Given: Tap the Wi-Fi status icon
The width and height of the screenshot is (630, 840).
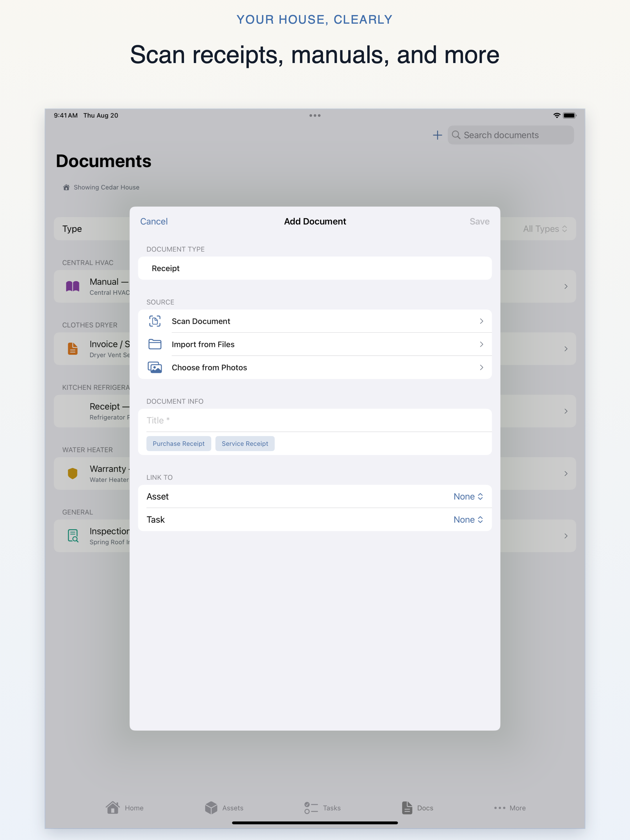Looking at the screenshot, I should point(557,115).
